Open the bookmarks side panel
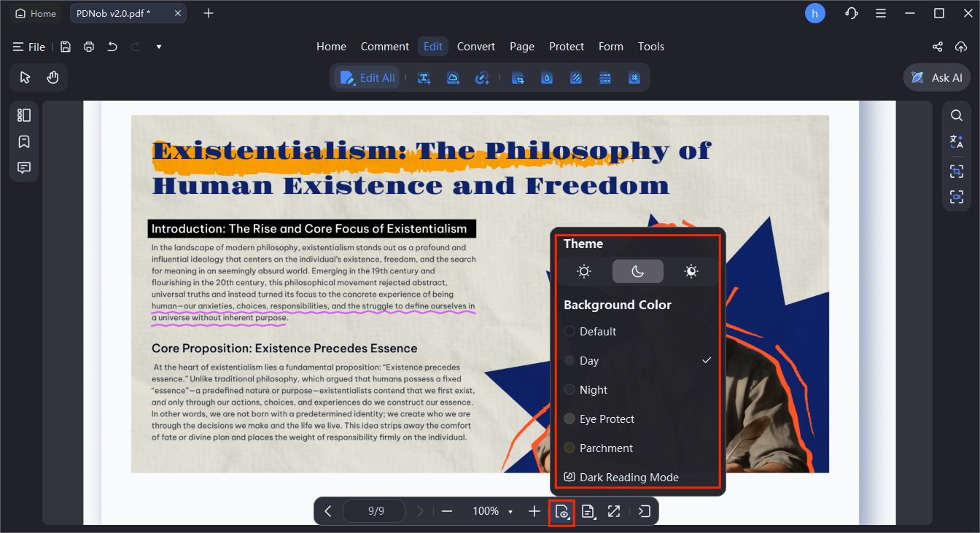This screenshot has width=980, height=533. click(24, 141)
